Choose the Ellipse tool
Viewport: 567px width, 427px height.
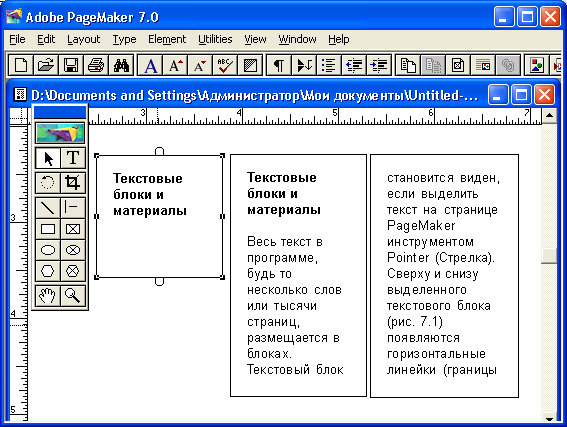click(x=48, y=250)
